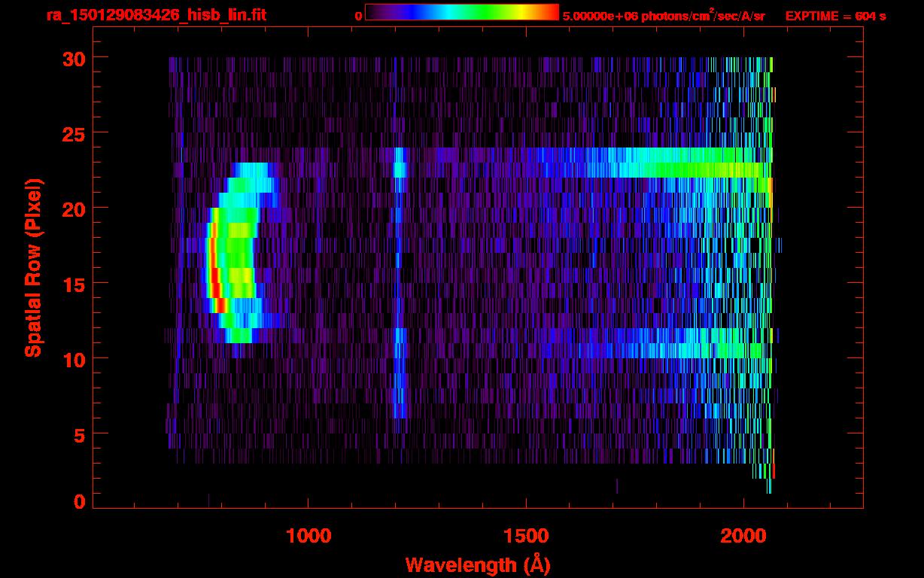Click the 5.00000e+06 photons/cm²/sec/A/sr label

tap(664, 16)
